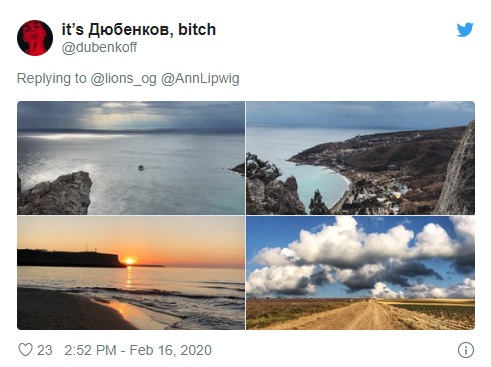Open the @AnnLipwig mention

click(x=200, y=79)
